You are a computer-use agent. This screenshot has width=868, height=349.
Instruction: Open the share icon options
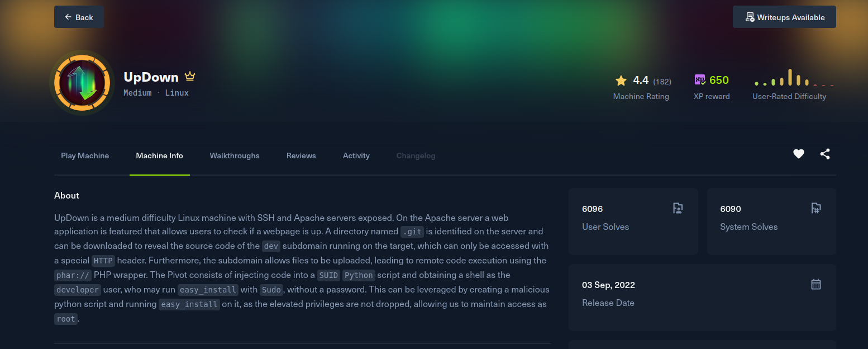coord(825,154)
